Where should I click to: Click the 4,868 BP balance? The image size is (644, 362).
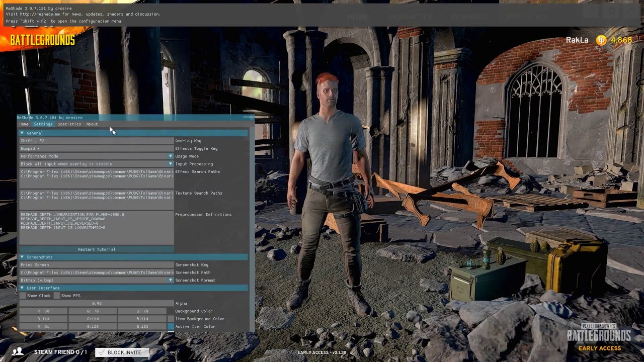click(x=621, y=40)
